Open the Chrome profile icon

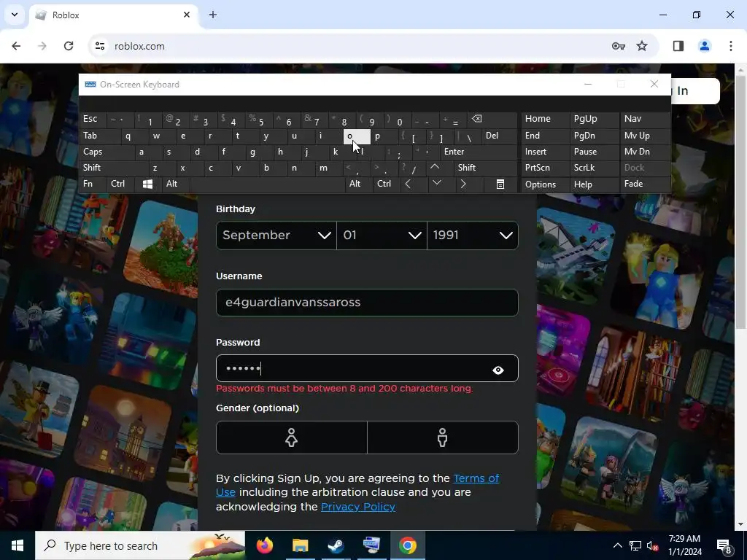tap(705, 46)
